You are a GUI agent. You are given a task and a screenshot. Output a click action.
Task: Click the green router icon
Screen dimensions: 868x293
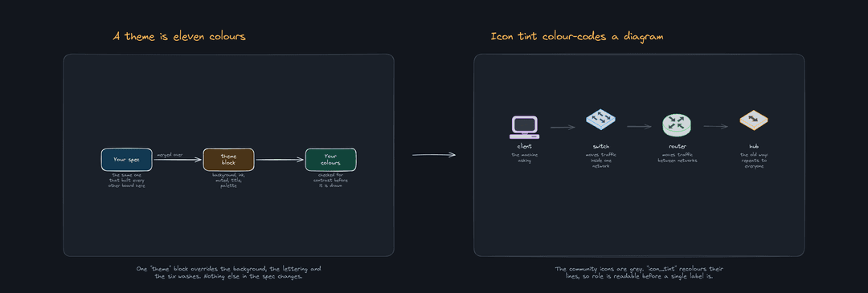pyautogui.click(x=677, y=124)
